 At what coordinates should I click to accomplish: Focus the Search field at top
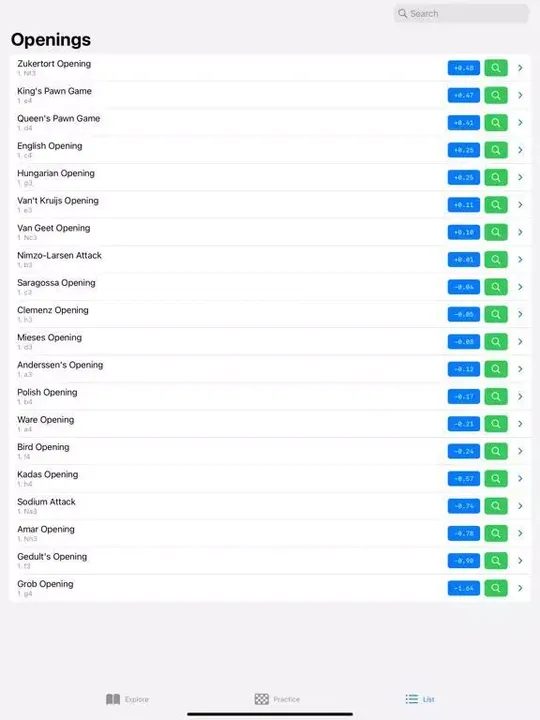[x=461, y=13]
